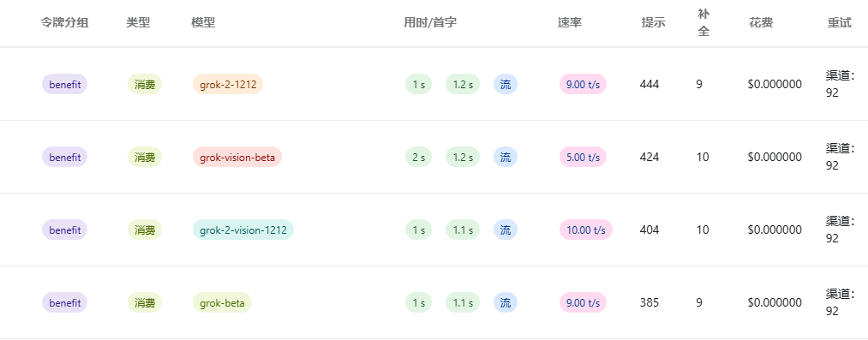The image size is (868, 340).
Task: Click the 用时/首字 column header
Action: click(x=430, y=22)
